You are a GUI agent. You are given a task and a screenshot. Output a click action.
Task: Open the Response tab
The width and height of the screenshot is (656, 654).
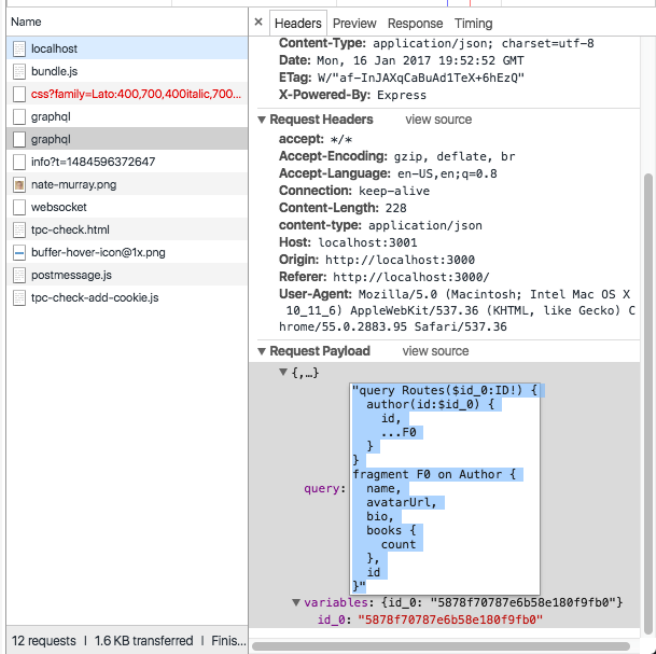pyautogui.click(x=415, y=23)
